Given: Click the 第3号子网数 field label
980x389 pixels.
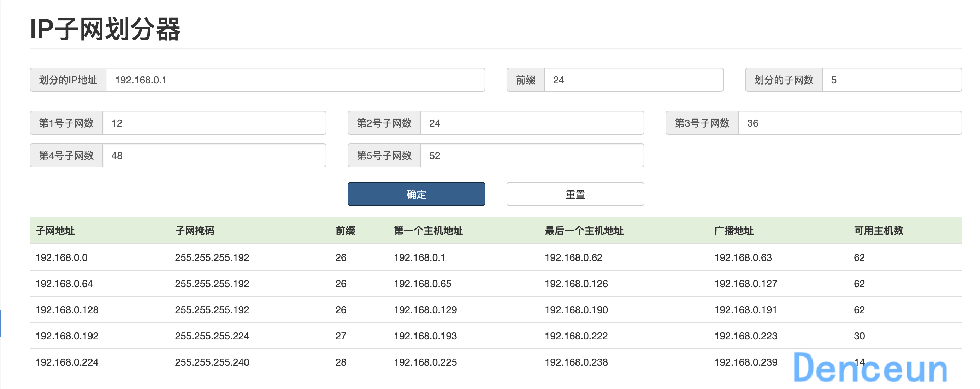Looking at the screenshot, I should (x=702, y=123).
